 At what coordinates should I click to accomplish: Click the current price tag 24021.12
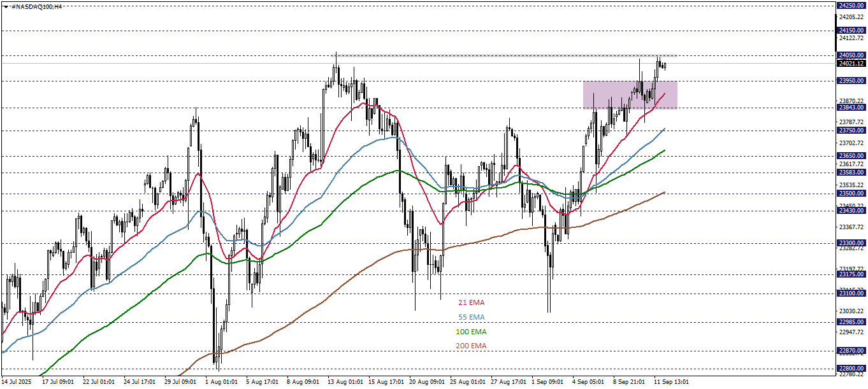coord(851,63)
